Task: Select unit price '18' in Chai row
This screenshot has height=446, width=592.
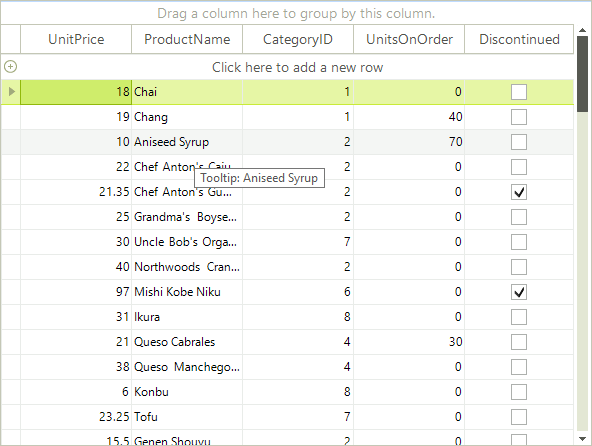Action: click(76, 92)
